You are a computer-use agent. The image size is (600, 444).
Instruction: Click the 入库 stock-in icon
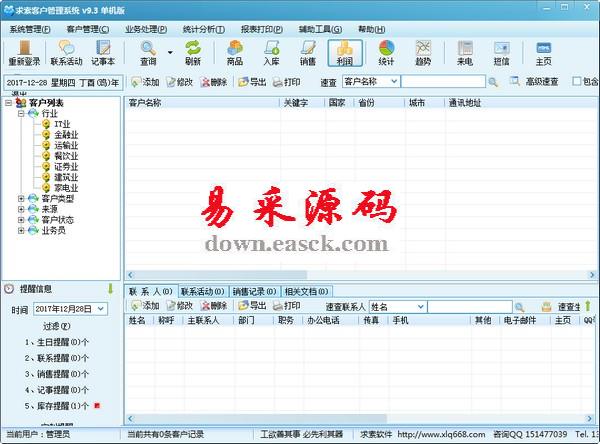pyautogui.click(x=271, y=53)
